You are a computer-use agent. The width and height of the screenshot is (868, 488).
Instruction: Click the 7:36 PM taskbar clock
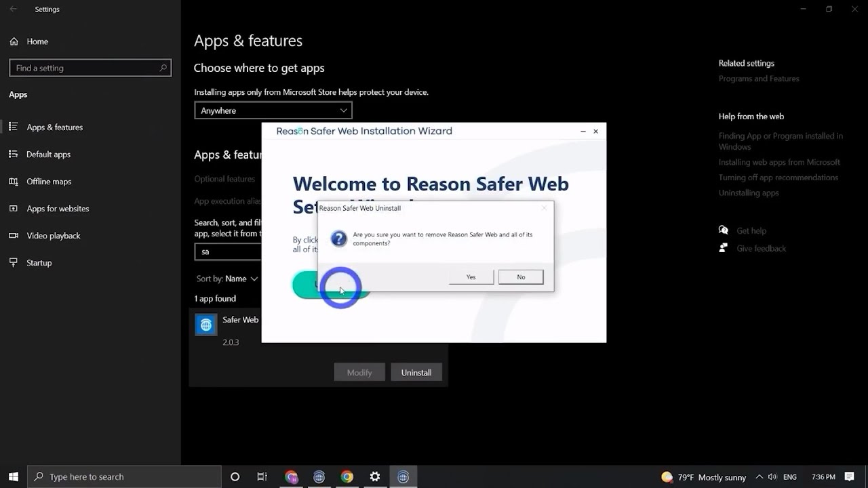click(823, 477)
